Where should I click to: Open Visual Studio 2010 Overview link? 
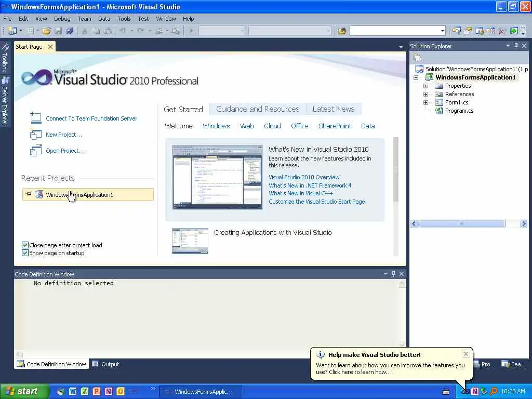(304, 177)
